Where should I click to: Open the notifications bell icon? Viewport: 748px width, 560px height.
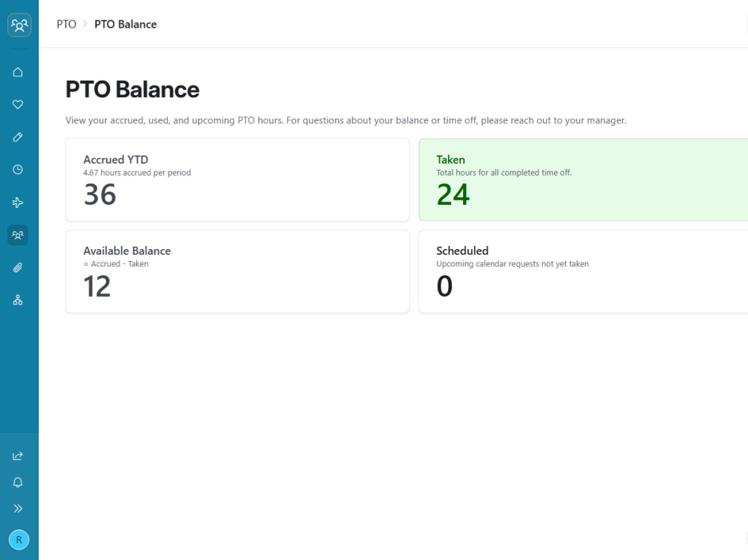click(18, 482)
